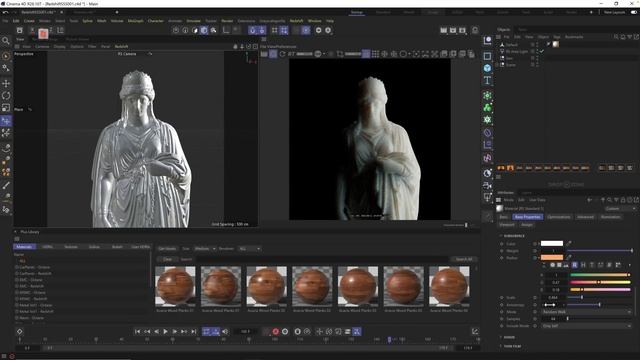The image size is (640, 360).
Task: Click the Assign button in Attributes
Action: coord(527,224)
